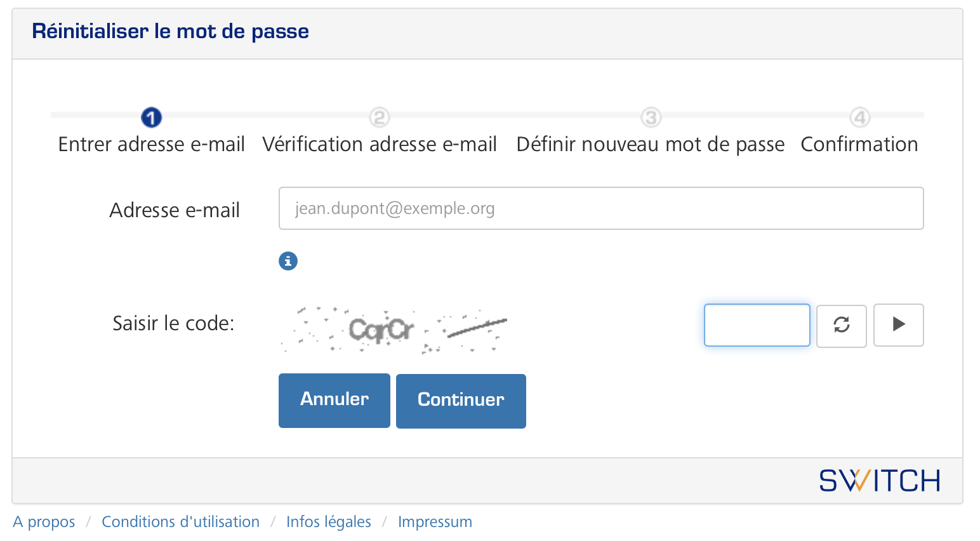Refresh the captcha code image

pyautogui.click(x=841, y=325)
